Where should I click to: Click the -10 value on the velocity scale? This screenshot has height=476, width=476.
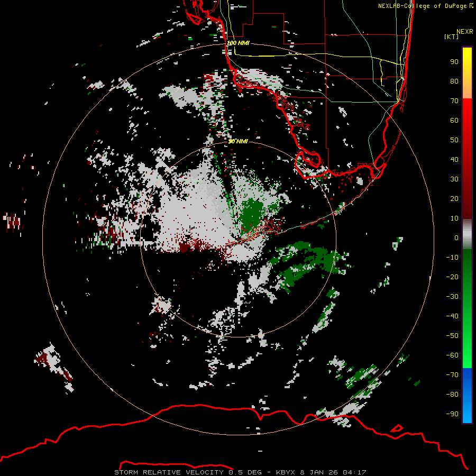(x=452, y=258)
